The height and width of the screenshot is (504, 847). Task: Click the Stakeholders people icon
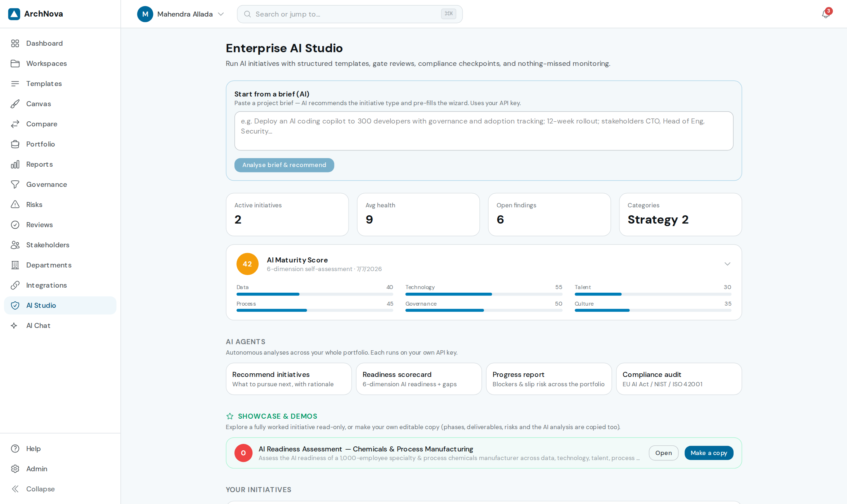click(x=15, y=245)
